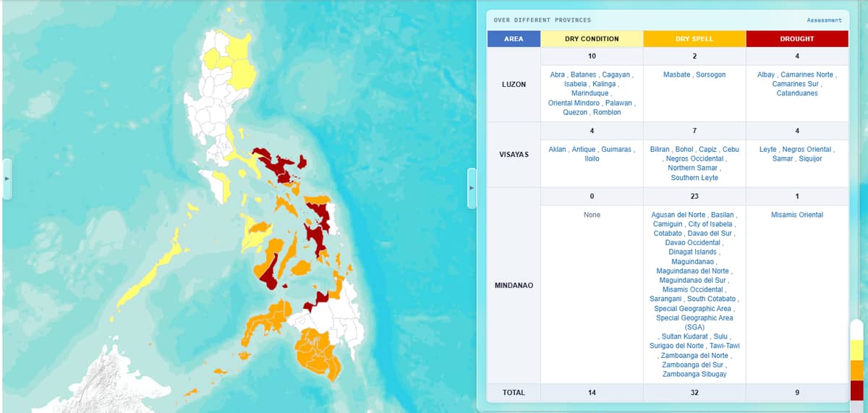This screenshot has width=868, height=413.
Task: Click total drought count 9
Action: coord(797,393)
